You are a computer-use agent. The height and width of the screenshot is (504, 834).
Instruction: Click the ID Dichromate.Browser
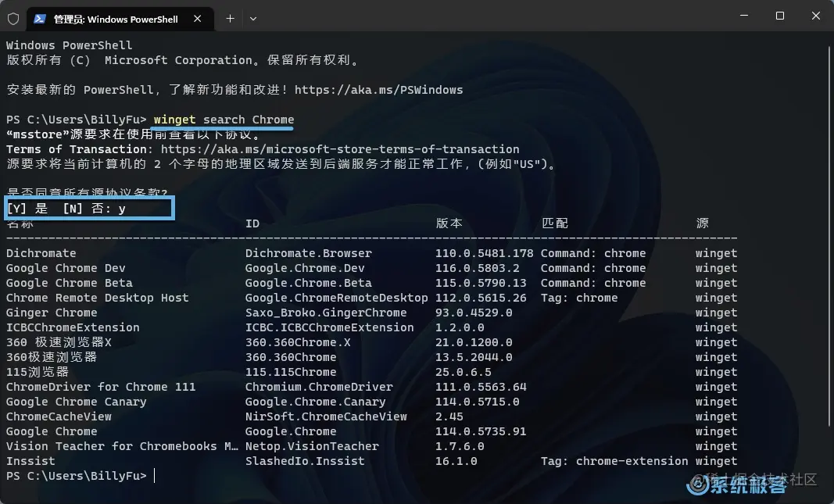(x=309, y=253)
